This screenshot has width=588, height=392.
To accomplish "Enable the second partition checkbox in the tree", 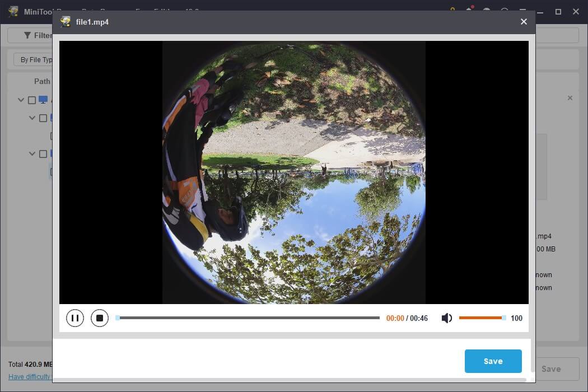I will tap(43, 153).
